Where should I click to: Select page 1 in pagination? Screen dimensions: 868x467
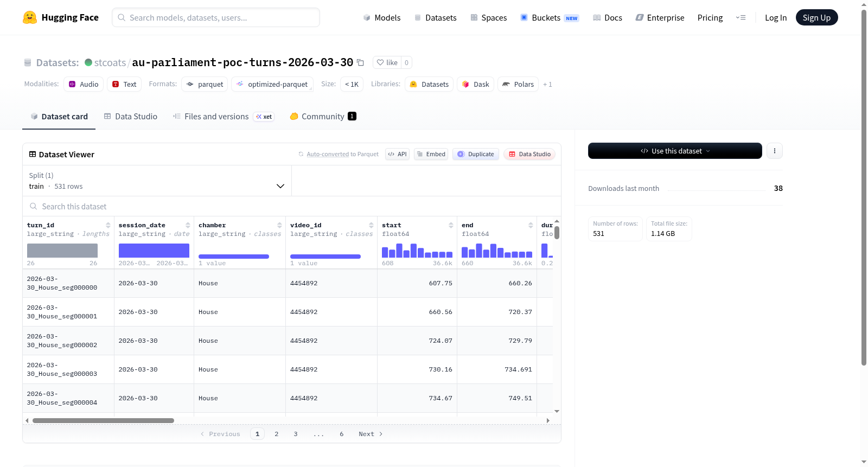tap(257, 434)
